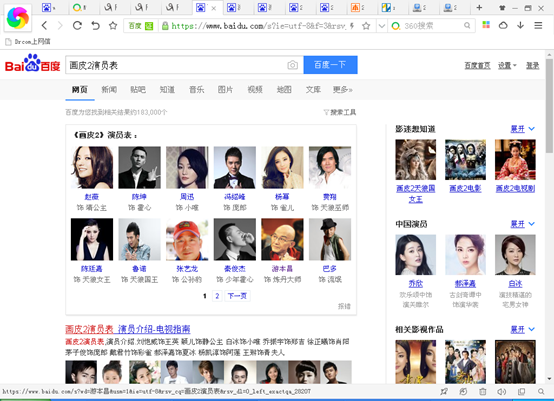This screenshot has width=554, height=401.
Task: Switch to the 地图 tab
Action: 284,90
